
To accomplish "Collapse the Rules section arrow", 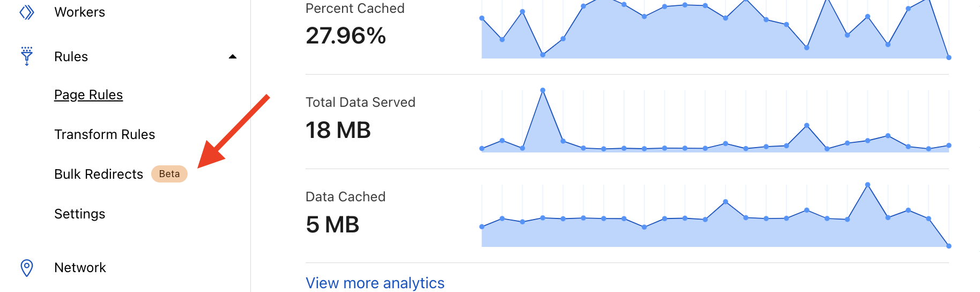I will coord(232,56).
